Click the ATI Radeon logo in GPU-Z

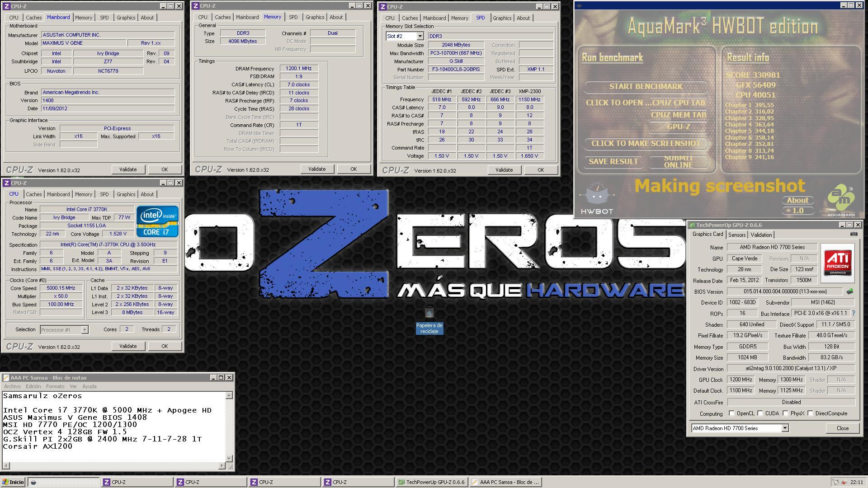coord(838,263)
